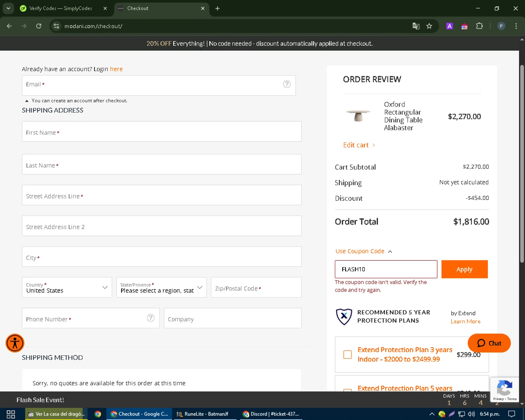The height and width of the screenshot is (420, 525).
Task: Click the Oxford dining table thumbnail
Action: pos(358,116)
